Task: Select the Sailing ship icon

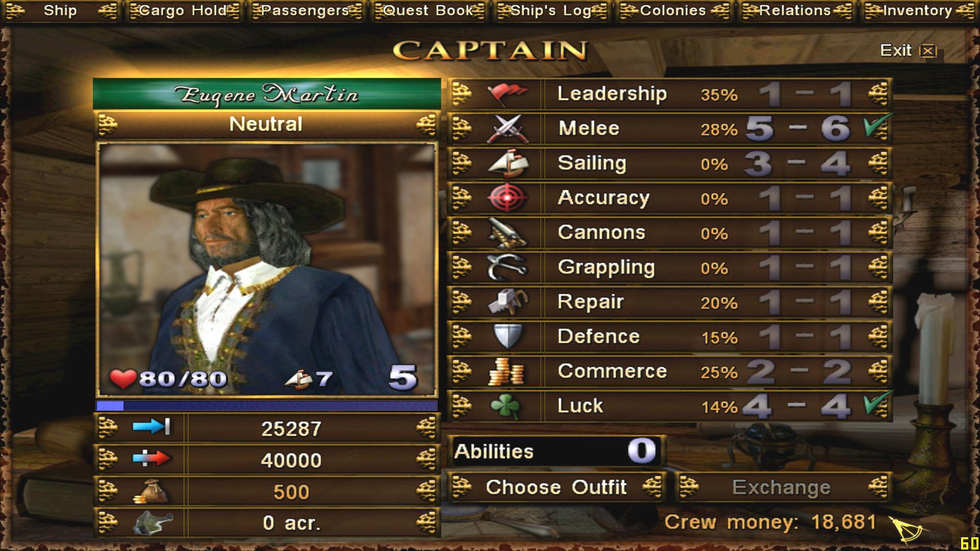Action: pos(507,163)
